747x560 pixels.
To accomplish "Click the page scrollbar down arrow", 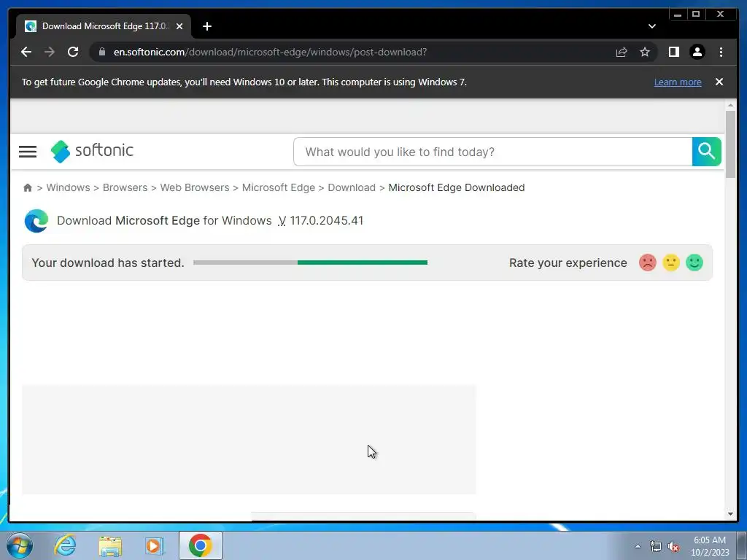I will tap(730, 514).
